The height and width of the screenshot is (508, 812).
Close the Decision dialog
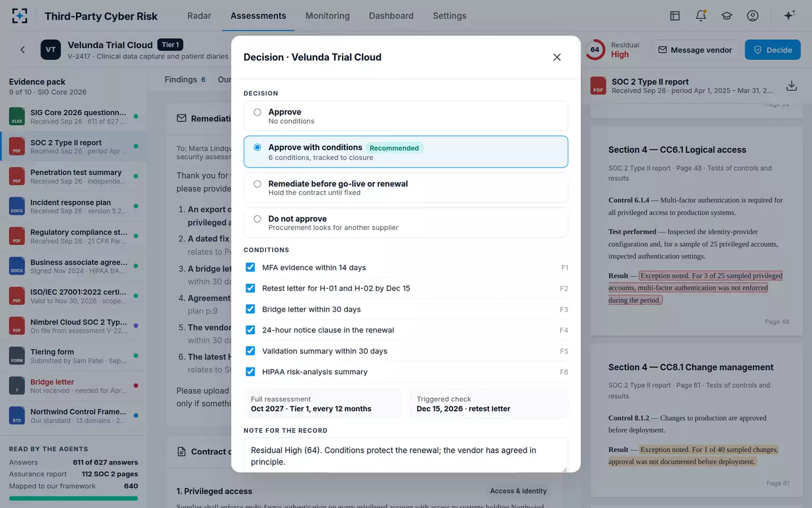(x=557, y=57)
